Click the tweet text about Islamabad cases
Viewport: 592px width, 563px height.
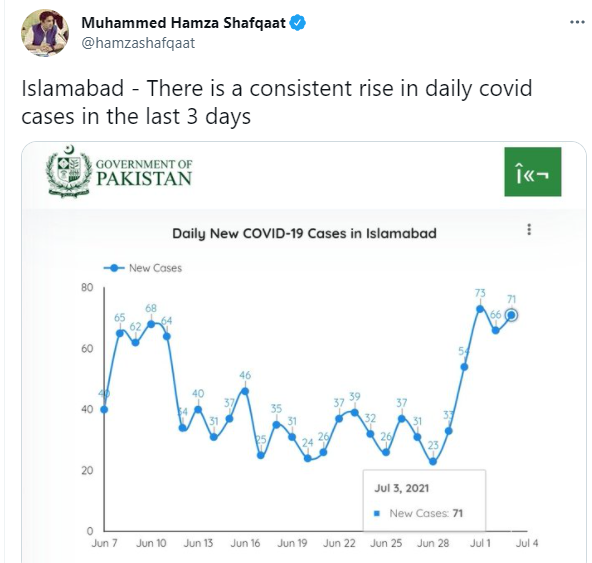(276, 102)
